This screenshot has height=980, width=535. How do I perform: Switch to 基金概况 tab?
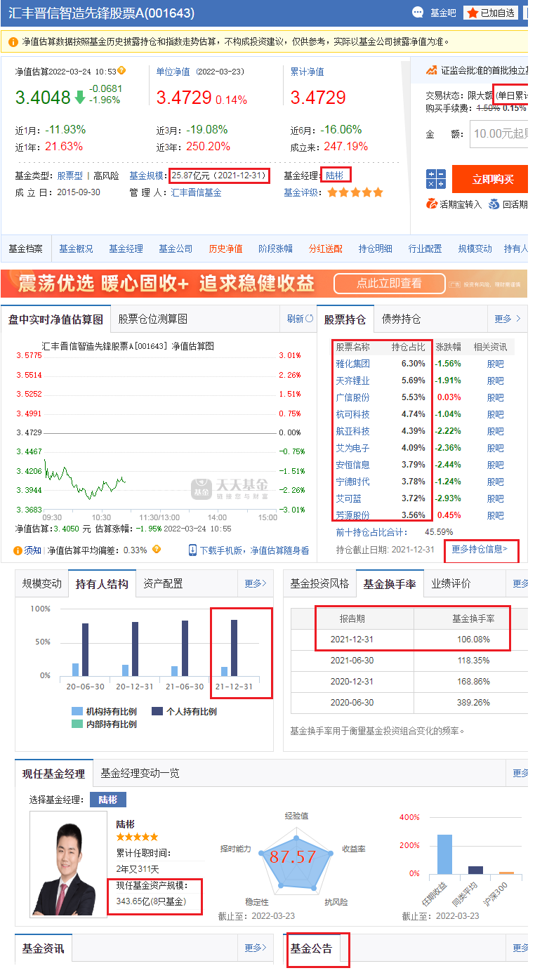coord(76,249)
